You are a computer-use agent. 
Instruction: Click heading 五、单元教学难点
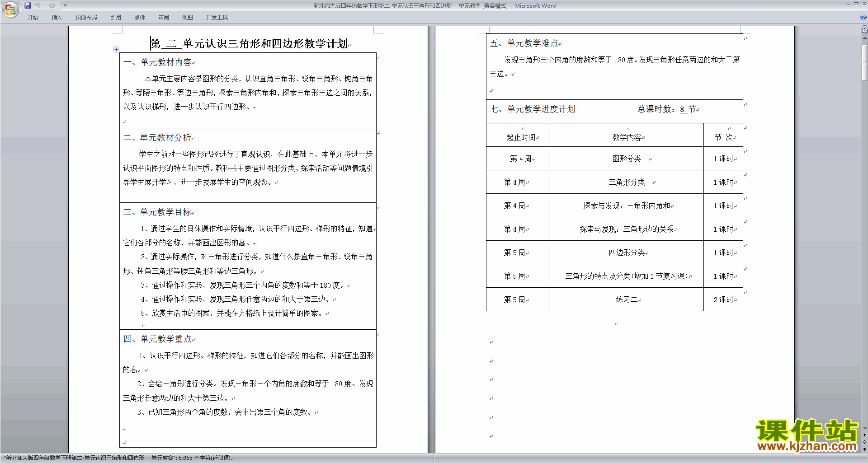tap(524, 43)
